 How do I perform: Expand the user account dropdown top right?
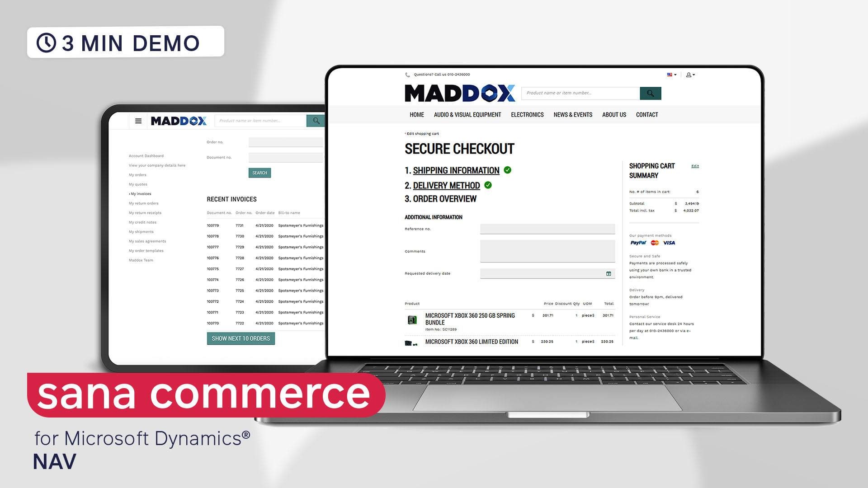click(690, 75)
